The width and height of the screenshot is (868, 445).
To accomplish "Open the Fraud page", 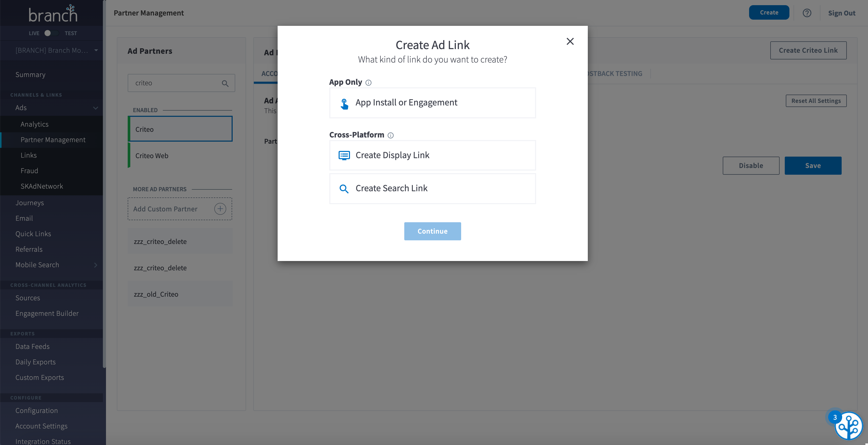I will coord(29,171).
